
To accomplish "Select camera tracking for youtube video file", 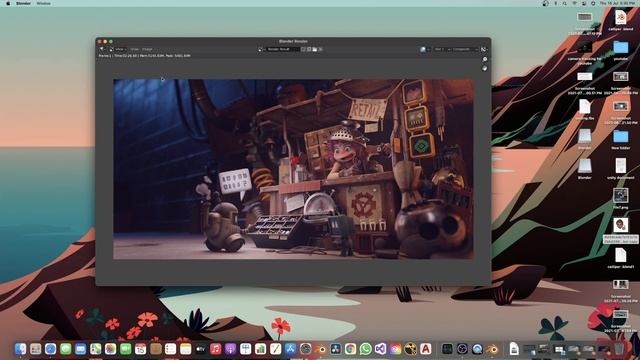I will [x=584, y=52].
